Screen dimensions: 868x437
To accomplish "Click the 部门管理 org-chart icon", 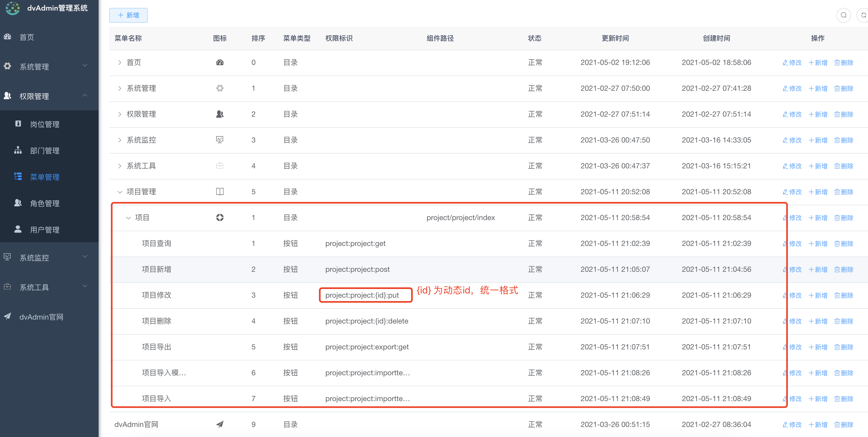I will click(x=18, y=150).
